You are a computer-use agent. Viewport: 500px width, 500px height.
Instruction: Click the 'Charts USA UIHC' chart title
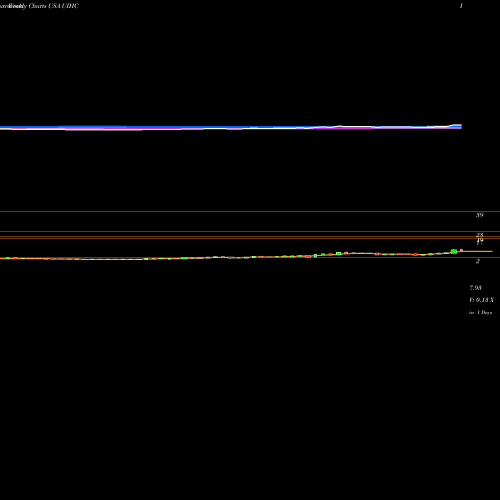click(54, 6)
